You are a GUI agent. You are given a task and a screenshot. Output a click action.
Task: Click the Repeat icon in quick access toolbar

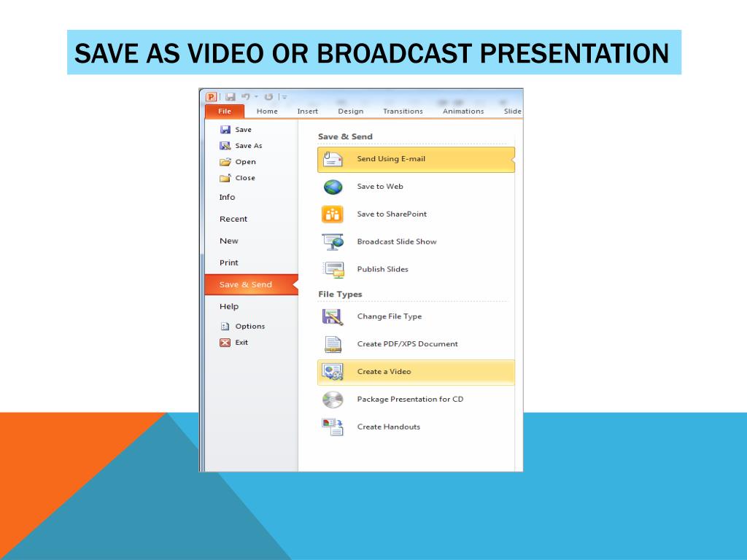tap(268, 97)
